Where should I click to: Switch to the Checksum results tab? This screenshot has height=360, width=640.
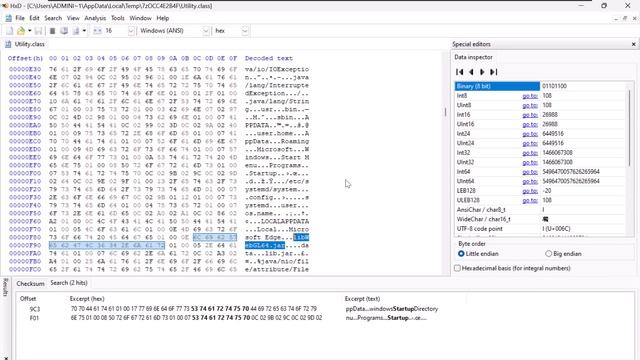(x=30, y=283)
